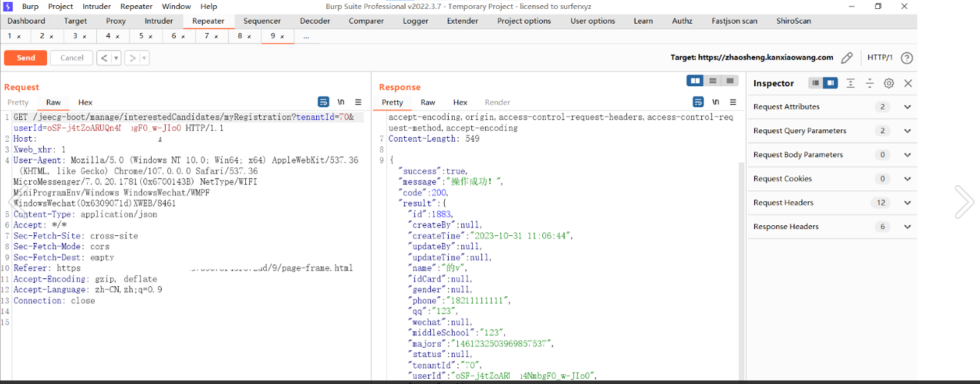
Task: Expand all Inspector sections icon
Action: pos(851,83)
